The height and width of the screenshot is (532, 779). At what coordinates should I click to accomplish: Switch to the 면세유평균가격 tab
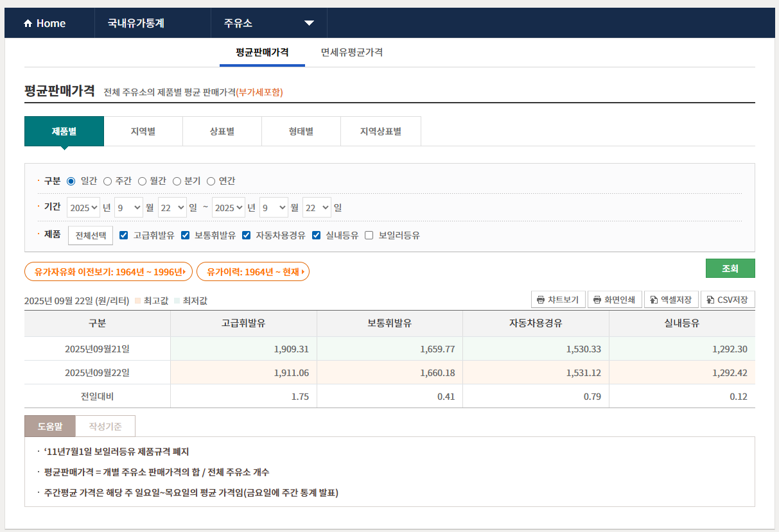352,53
